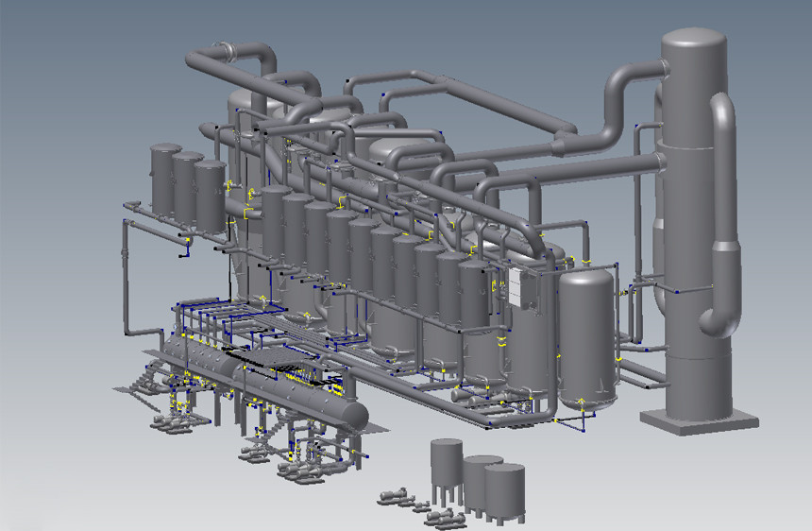Select the leftmost tank in the upper-left trio
Image resolution: width=812 pixels, height=531 pixels.
[165, 178]
